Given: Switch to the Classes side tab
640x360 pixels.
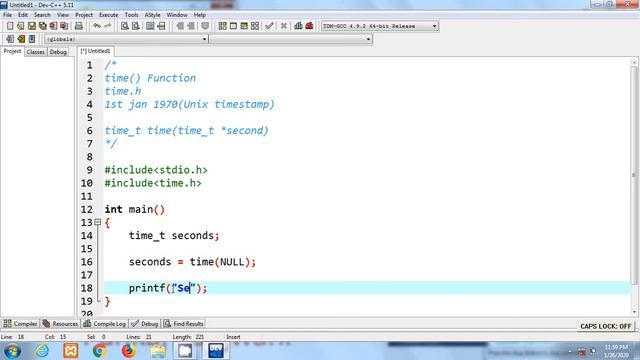Looking at the screenshot, I should click(36, 52).
